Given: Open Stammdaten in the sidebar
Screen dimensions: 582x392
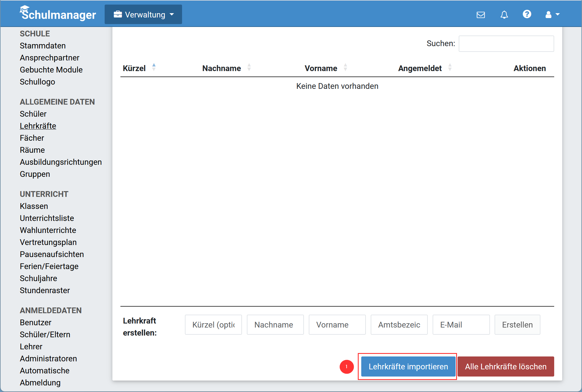Looking at the screenshot, I should pyautogui.click(x=43, y=46).
